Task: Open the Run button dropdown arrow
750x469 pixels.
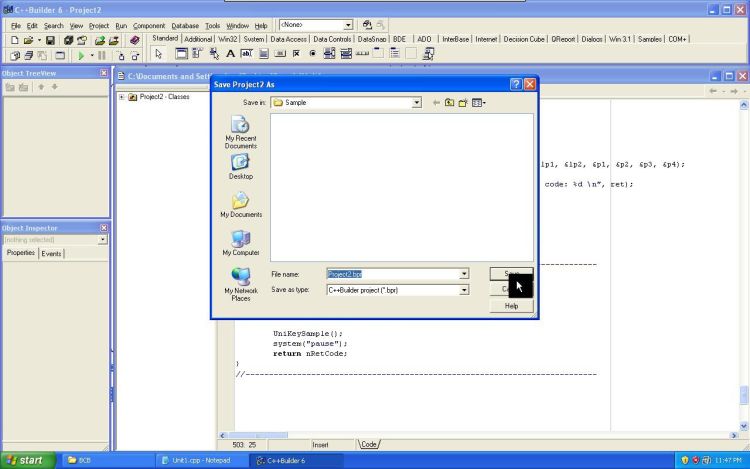Action: point(91,55)
